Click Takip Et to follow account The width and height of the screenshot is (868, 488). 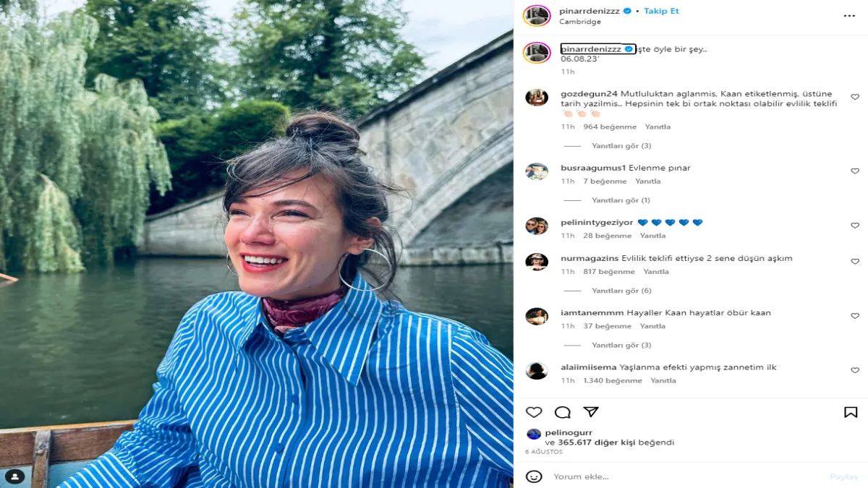(661, 11)
